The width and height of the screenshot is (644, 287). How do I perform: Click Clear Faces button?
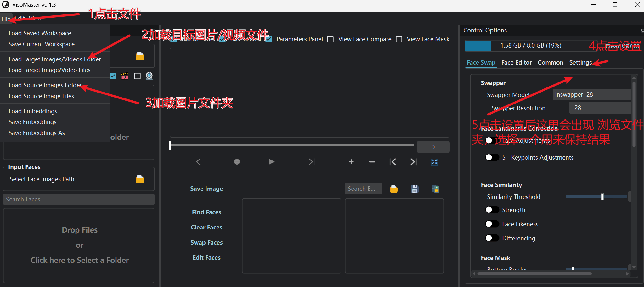click(206, 227)
